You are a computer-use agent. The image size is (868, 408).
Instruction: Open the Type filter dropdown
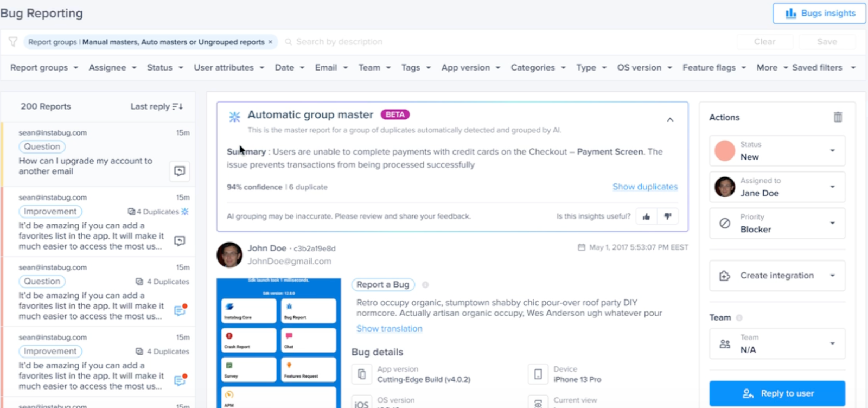point(591,68)
